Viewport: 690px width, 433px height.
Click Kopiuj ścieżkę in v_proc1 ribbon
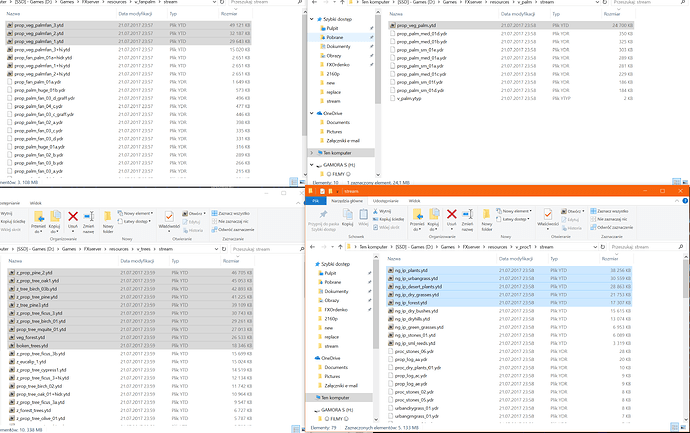(389, 219)
